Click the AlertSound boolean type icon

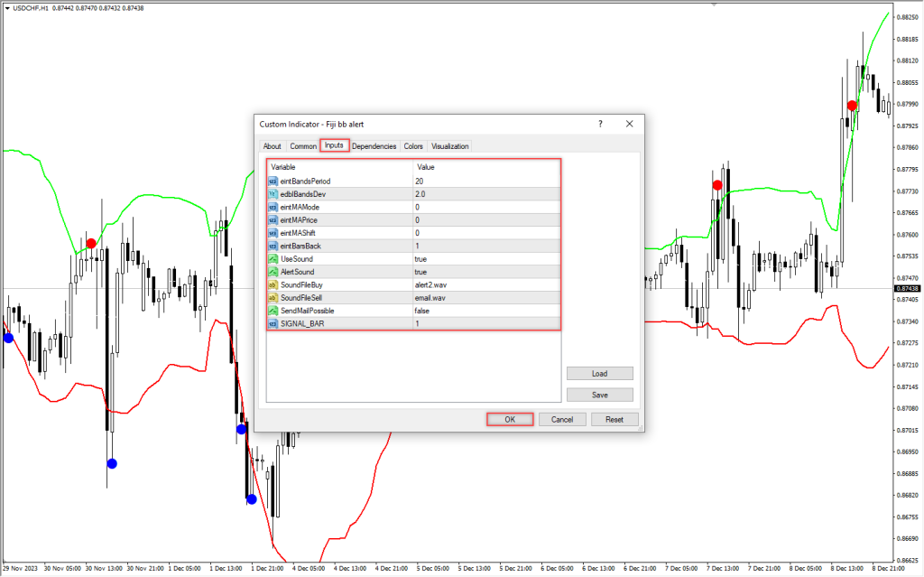coord(273,272)
